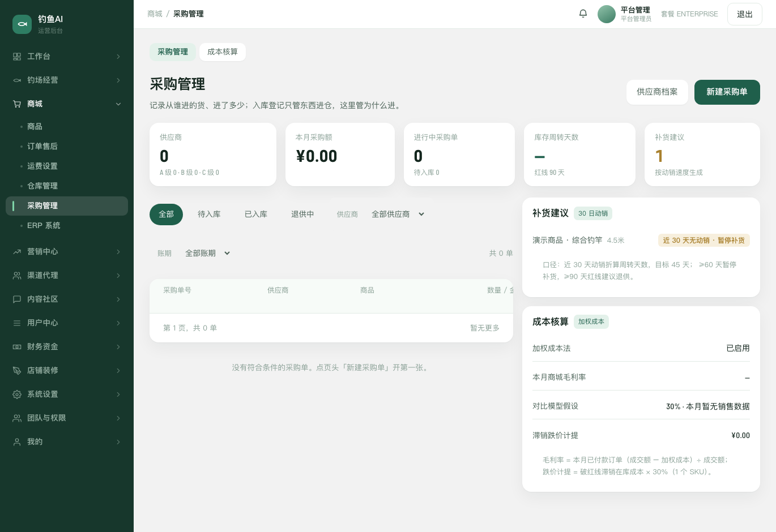776x532 pixels.
Task: Go to 商城 breadcrumb link
Action: coord(155,14)
